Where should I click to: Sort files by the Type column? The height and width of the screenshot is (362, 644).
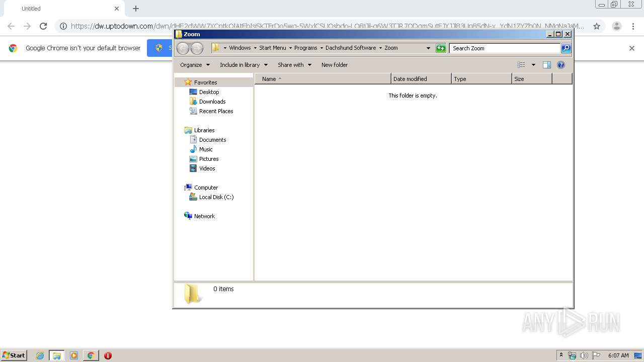click(481, 79)
